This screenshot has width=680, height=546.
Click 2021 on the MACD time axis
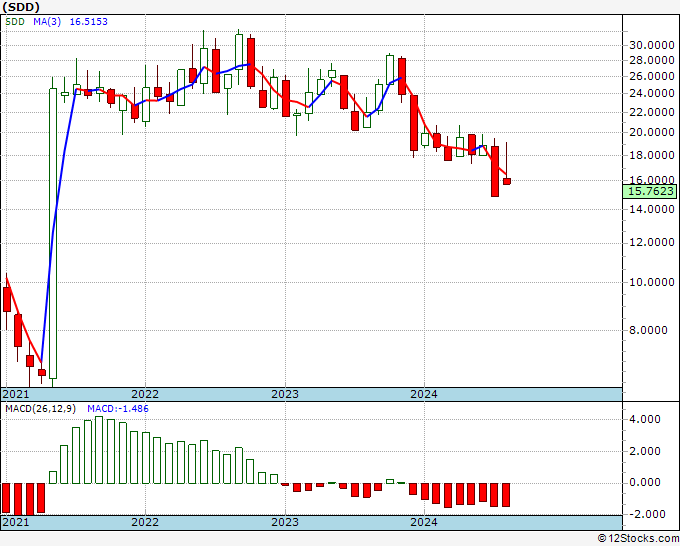click(x=16, y=522)
